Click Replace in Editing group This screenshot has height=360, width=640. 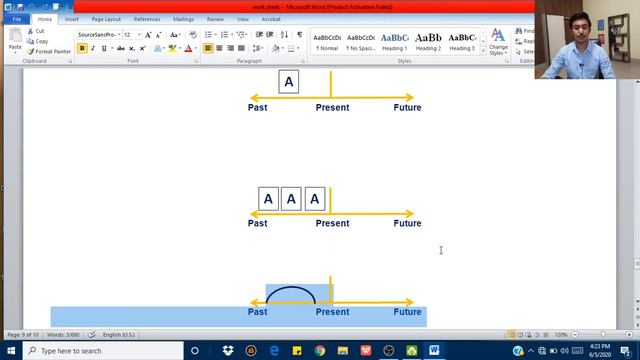point(524,41)
